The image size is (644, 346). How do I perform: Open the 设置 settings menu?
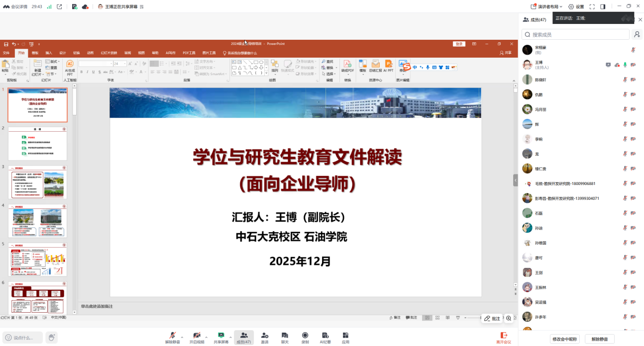coord(576,6)
